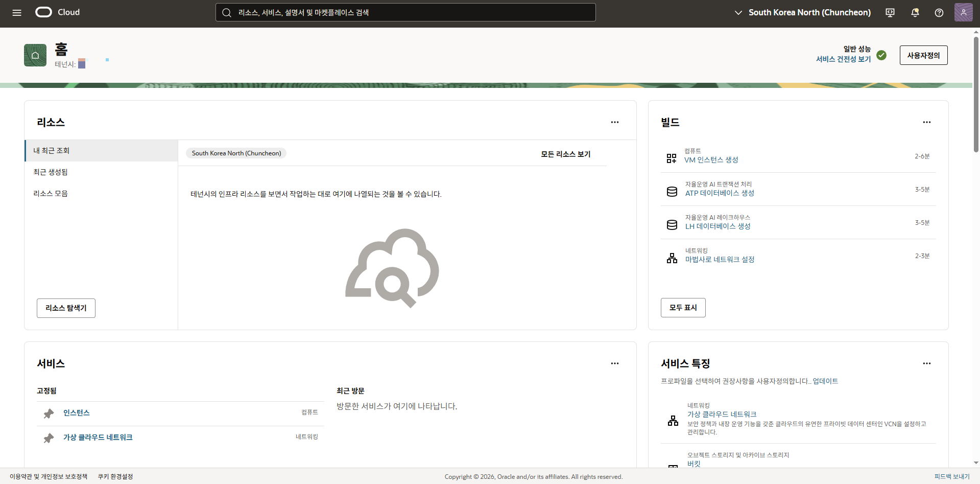Viewport: 980px width, 484px height.
Task: Select the 내 최근 조회 tab
Action: [x=101, y=151]
